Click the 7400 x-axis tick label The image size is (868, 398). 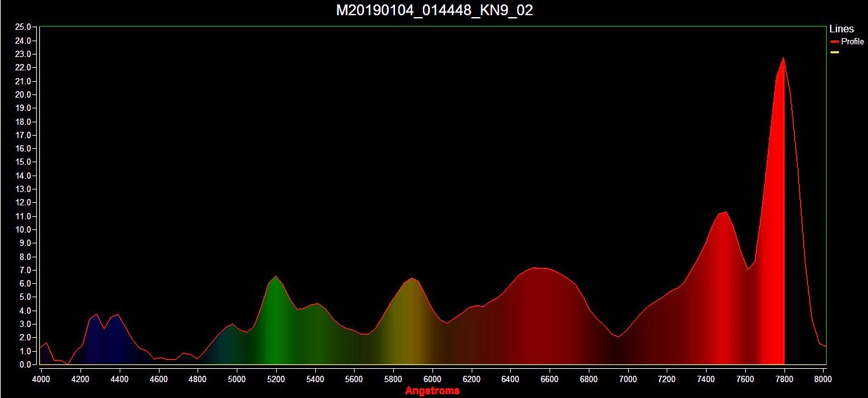pos(707,378)
